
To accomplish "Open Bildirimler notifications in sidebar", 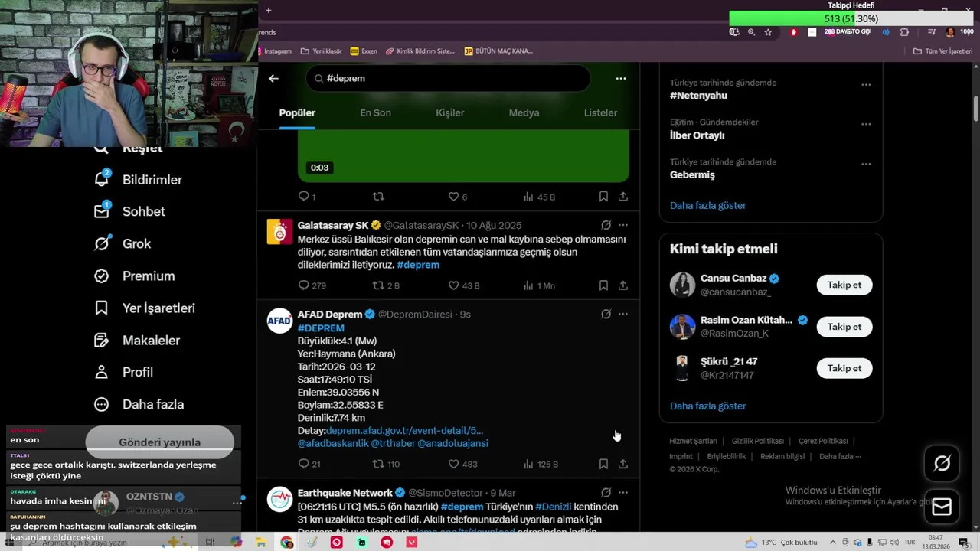I will tap(138, 179).
